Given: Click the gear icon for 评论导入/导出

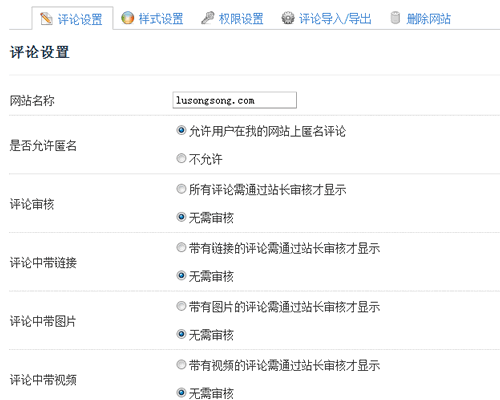Looking at the screenshot, I should [x=288, y=18].
